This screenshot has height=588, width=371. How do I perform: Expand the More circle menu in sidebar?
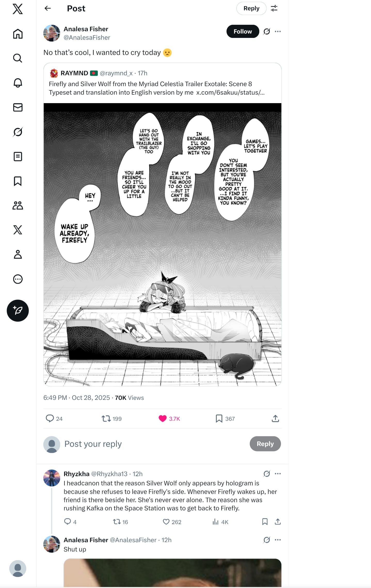point(18,279)
